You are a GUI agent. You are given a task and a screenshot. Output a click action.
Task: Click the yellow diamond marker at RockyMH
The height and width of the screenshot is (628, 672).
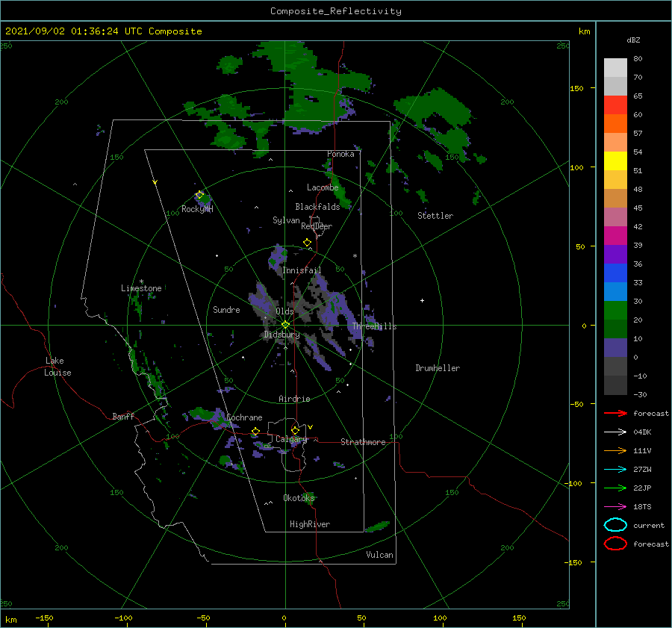(x=199, y=195)
